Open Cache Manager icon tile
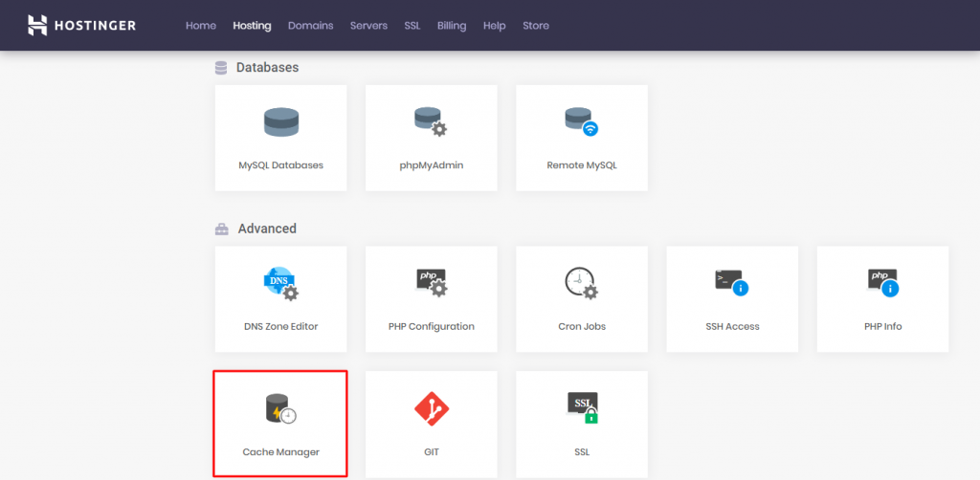Screen dimensions: 980x480 280,409
